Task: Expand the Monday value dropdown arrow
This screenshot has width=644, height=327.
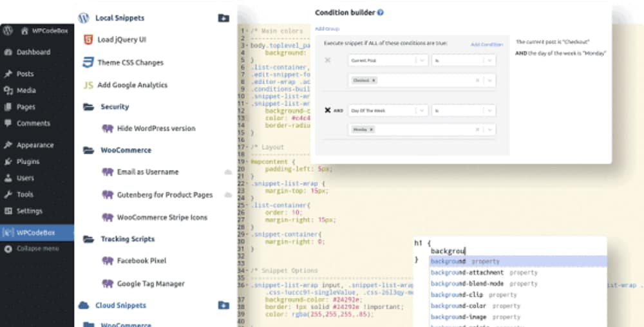Action: click(489, 130)
